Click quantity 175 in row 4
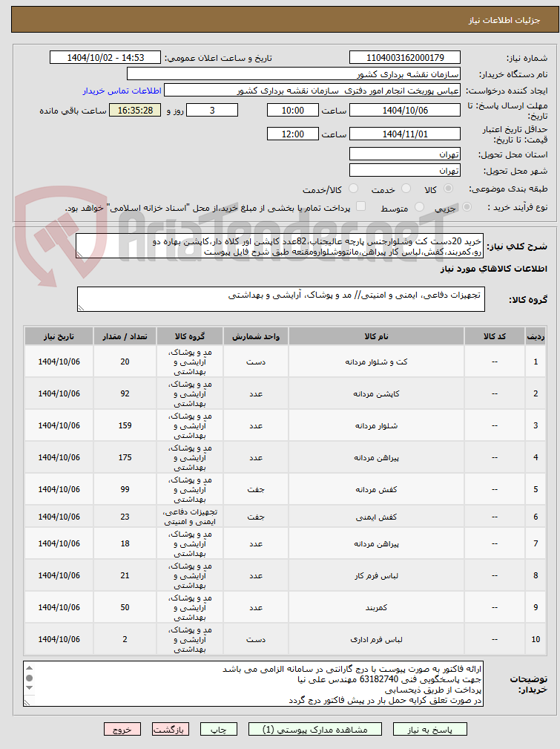The width and height of the screenshot is (560, 749). tap(125, 457)
